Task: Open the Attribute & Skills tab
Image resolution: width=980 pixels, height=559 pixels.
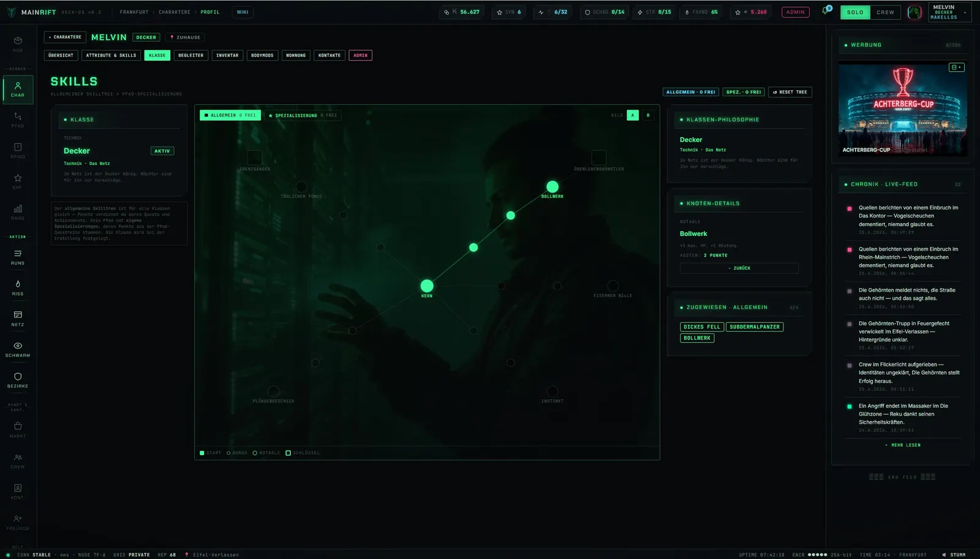Action: [x=111, y=55]
